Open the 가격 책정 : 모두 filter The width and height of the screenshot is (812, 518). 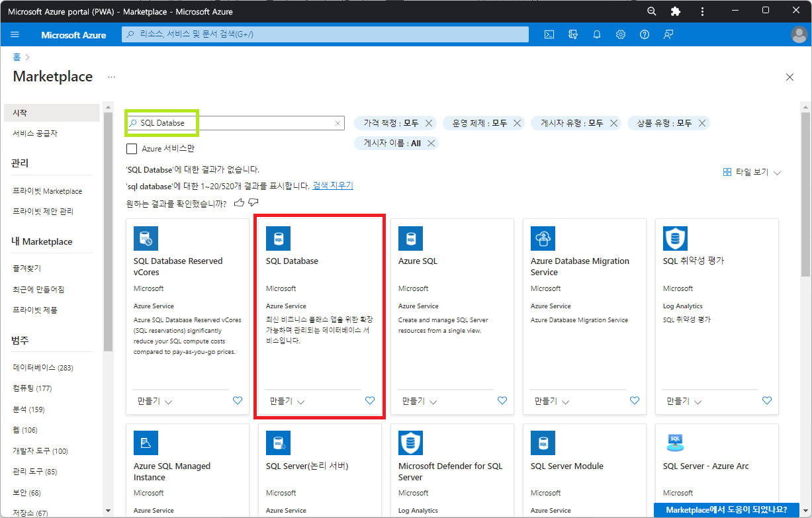coord(391,123)
